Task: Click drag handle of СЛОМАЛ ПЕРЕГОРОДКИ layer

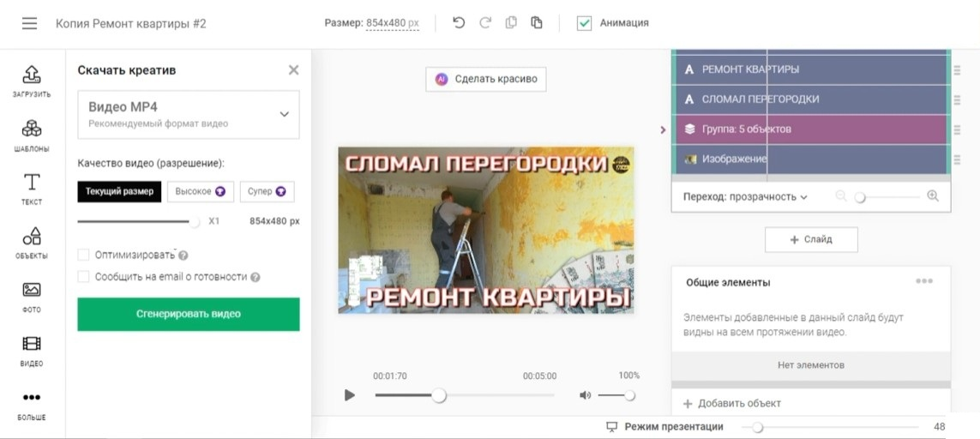Action: [957, 99]
